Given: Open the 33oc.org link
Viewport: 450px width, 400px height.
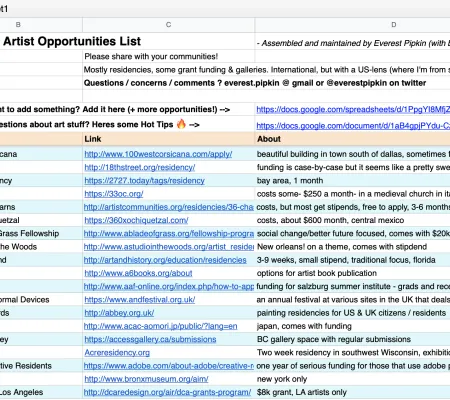Looking at the screenshot, I should point(114,194).
